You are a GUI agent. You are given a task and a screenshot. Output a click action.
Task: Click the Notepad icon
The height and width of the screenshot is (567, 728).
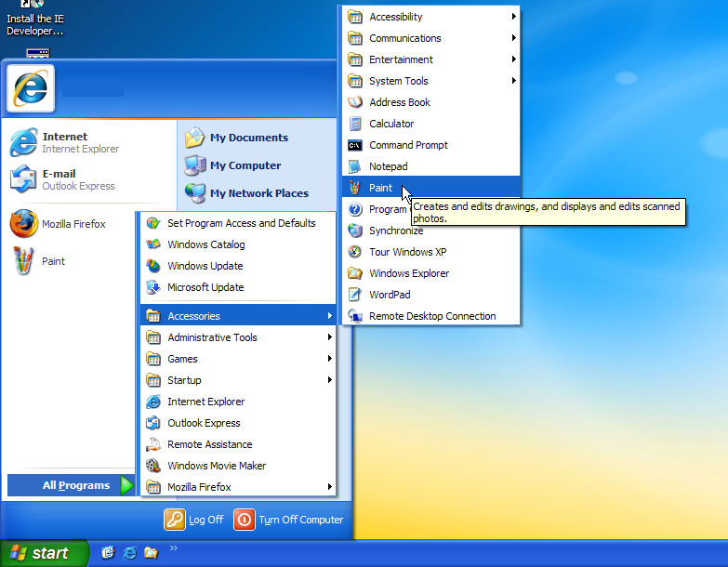355,166
